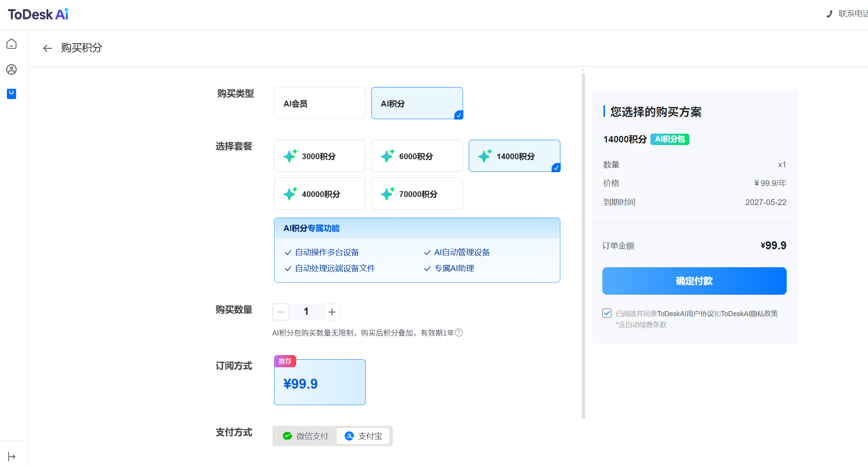The image size is (868, 465).
Task: Click the 确定付款 button
Action: click(x=694, y=281)
